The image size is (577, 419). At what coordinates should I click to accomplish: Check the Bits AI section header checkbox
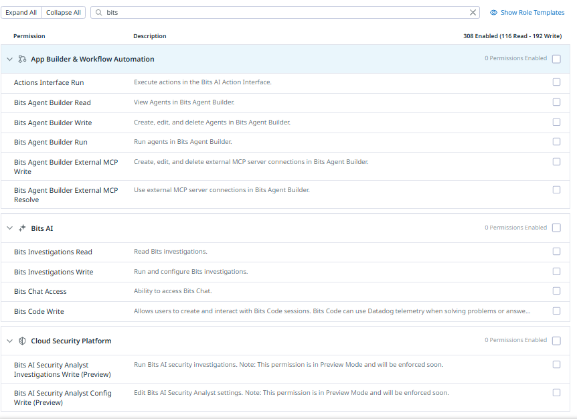[x=556, y=228]
